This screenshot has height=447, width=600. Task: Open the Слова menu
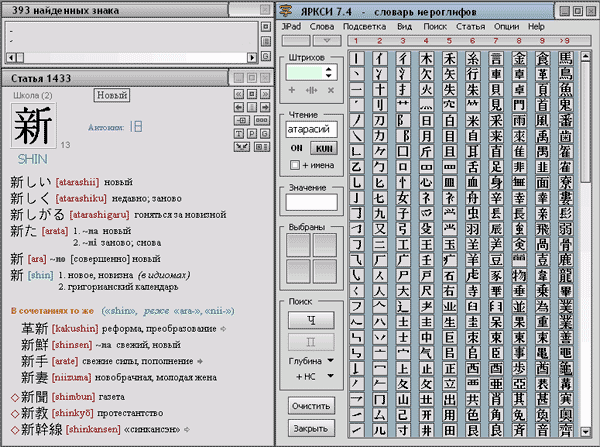(322, 26)
